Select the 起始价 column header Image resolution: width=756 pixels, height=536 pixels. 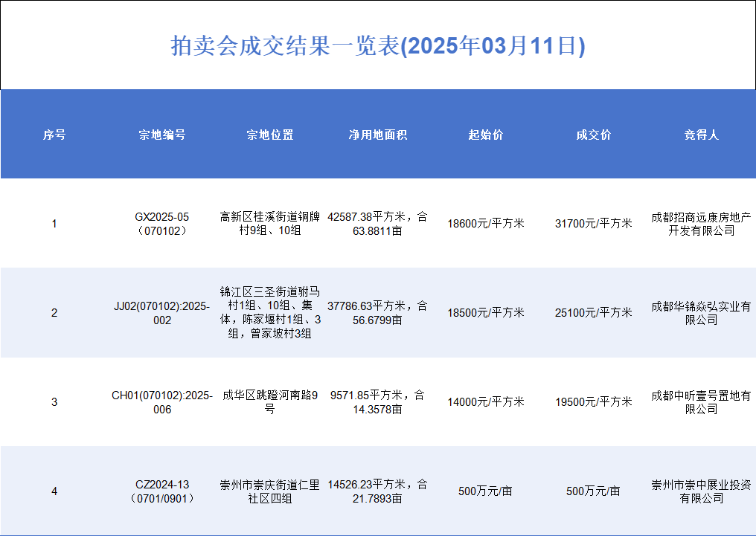tap(486, 135)
